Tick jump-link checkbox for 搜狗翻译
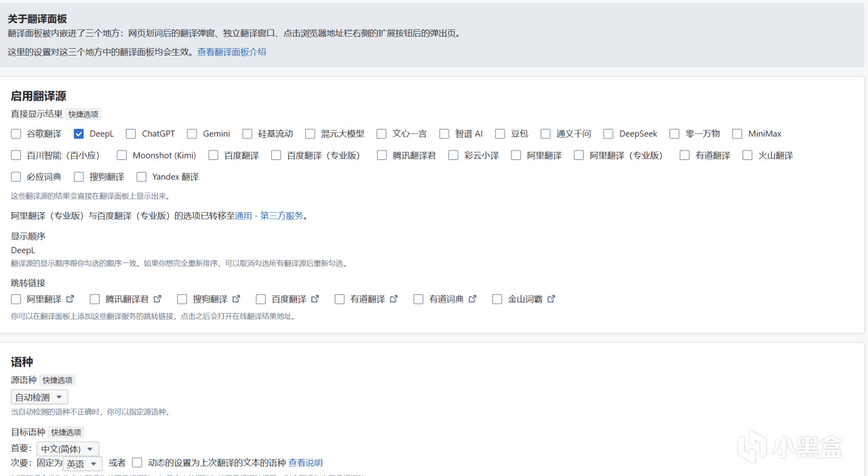Viewport: 868px width, 476px height. pos(182,299)
